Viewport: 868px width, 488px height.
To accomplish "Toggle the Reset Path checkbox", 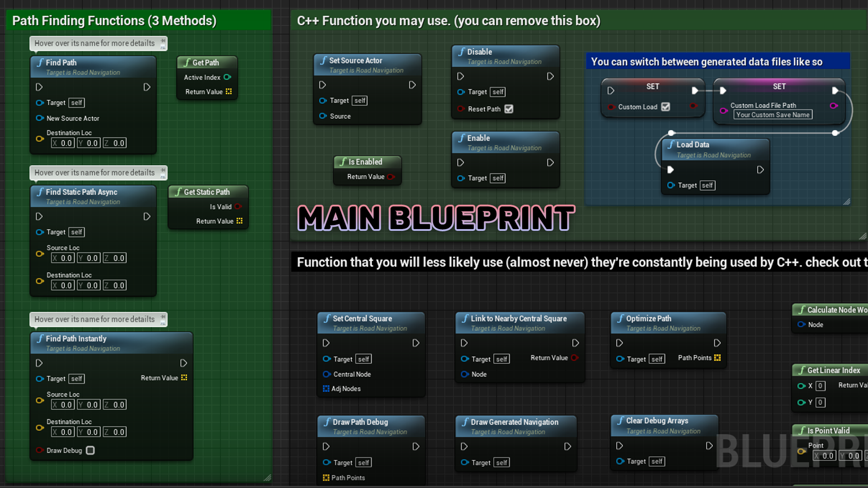I will (x=509, y=109).
